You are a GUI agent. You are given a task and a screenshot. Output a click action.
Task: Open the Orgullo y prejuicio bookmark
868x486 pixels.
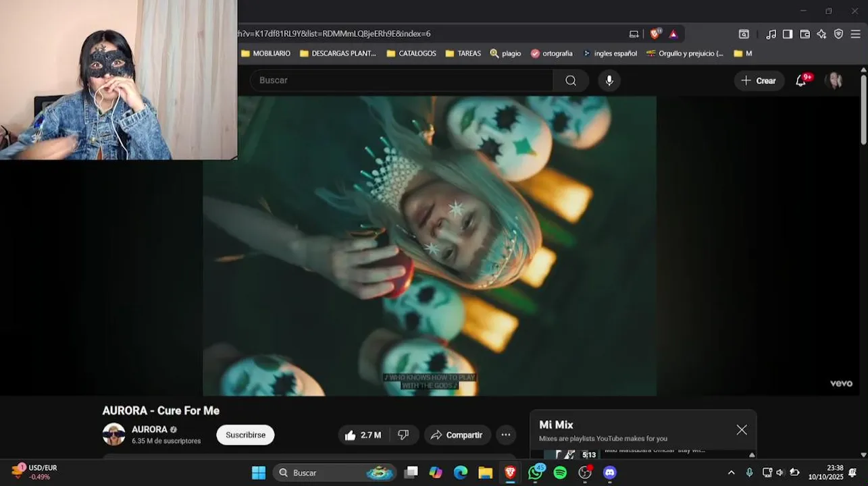pyautogui.click(x=685, y=53)
